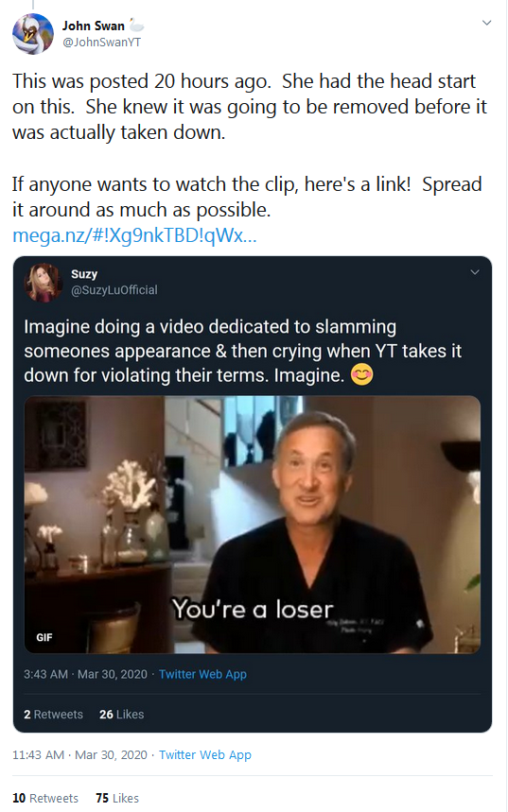View the 26 Likes on Suzy's tweet
This screenshot has width=508, height=812.
click(x=122, y=714)
